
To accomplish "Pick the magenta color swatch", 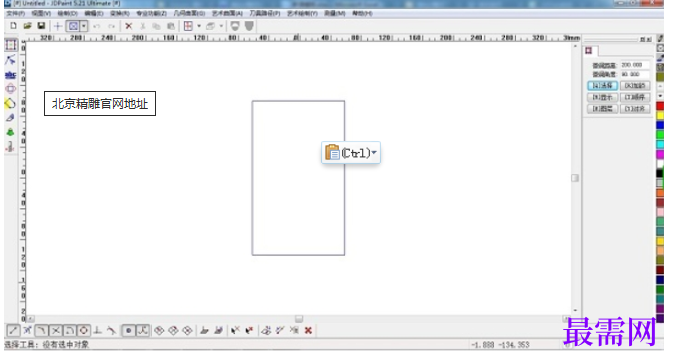I will 660,154.
